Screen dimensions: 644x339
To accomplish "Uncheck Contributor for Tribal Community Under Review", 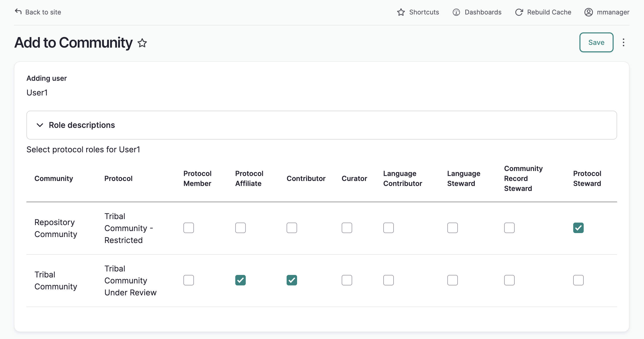I will pyautogui.click(x=292, y=280).
